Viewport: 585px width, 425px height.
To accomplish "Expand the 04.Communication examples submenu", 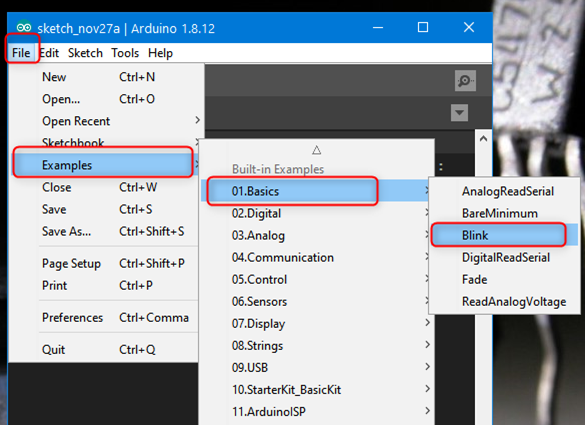I will click(316, 257).
